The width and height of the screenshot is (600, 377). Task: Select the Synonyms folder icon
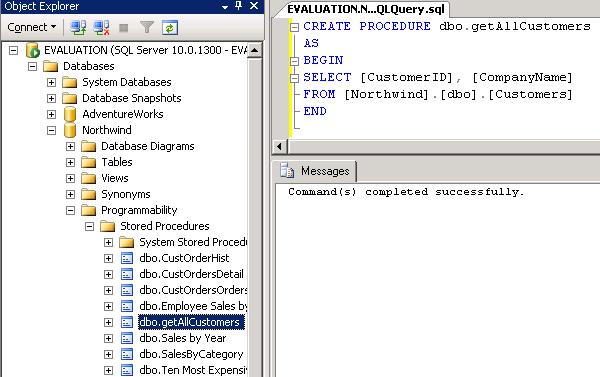tap(88, 194)
